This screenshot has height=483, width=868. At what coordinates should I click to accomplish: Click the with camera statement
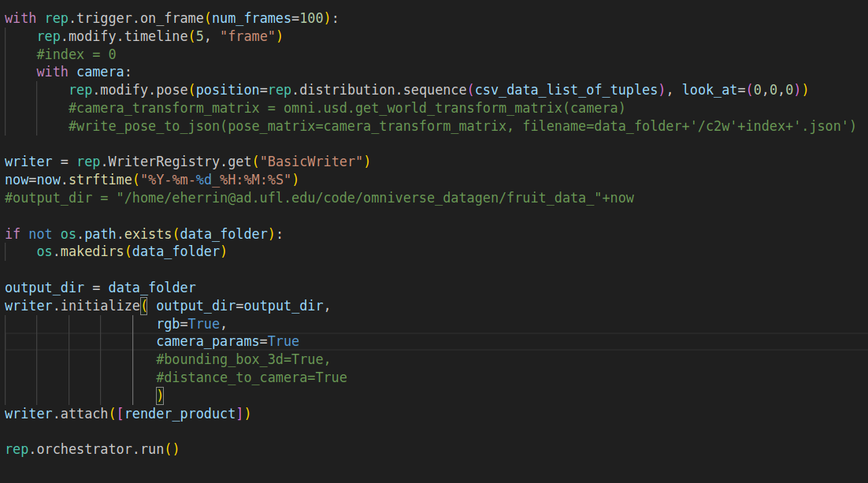(x=87, y=71)
